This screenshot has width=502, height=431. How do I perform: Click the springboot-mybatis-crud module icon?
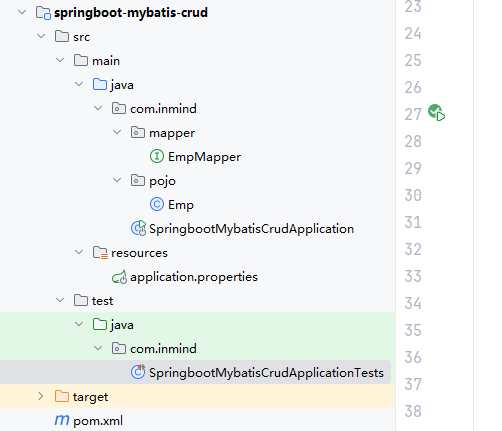(43, 13)
